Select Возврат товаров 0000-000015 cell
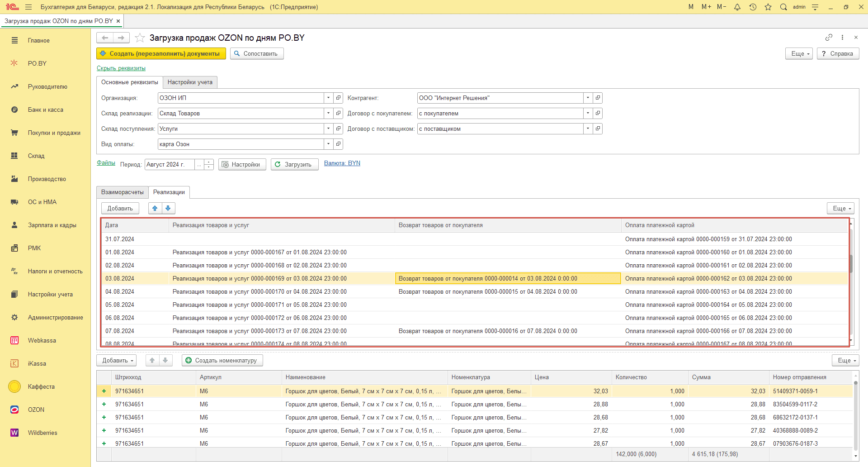 (x=508, y=291)
